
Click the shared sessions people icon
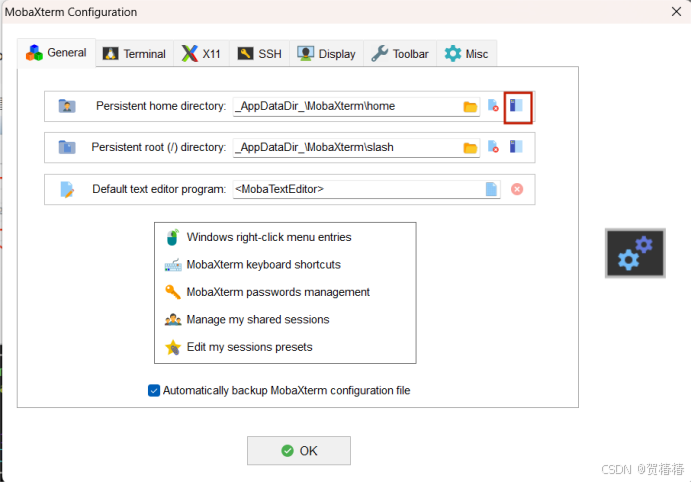click(173, 320)
